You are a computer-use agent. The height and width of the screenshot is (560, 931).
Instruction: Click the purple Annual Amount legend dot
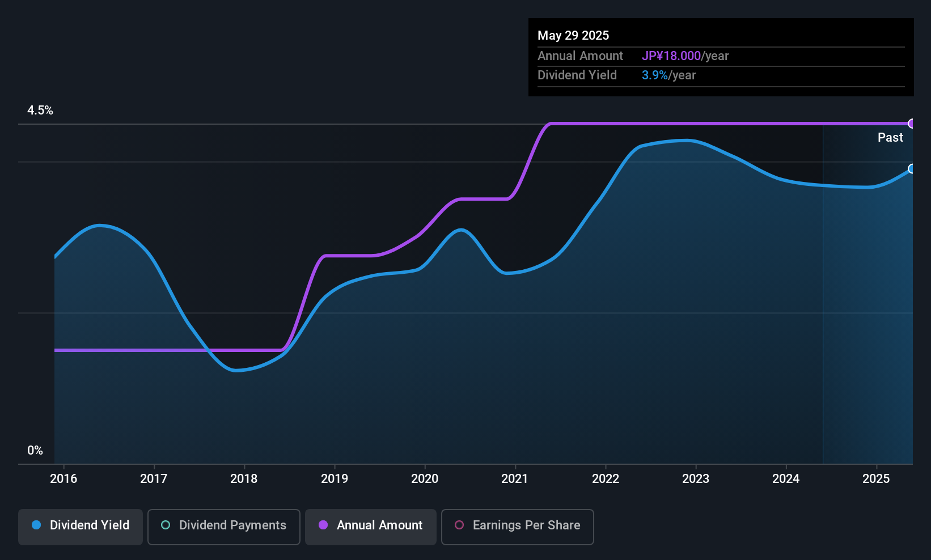[323, 525]
